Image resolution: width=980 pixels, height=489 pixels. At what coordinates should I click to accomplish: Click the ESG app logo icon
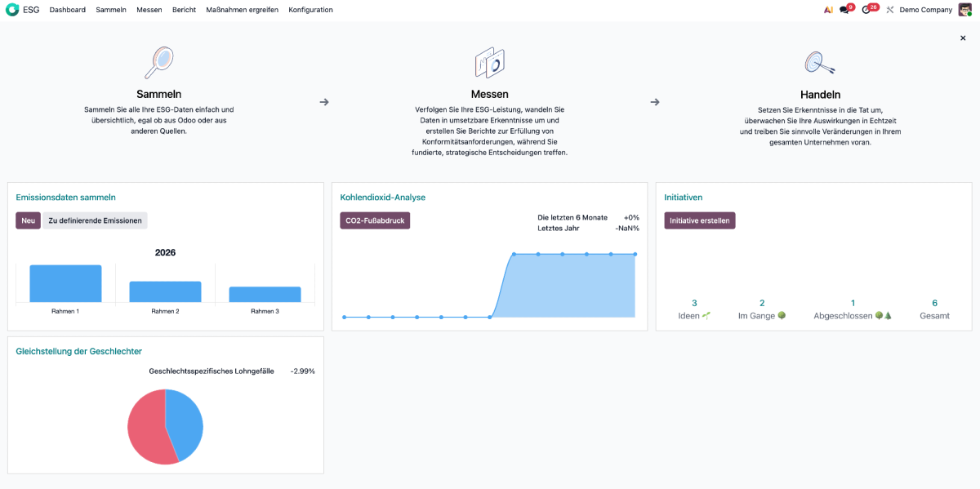coord(12,10)
